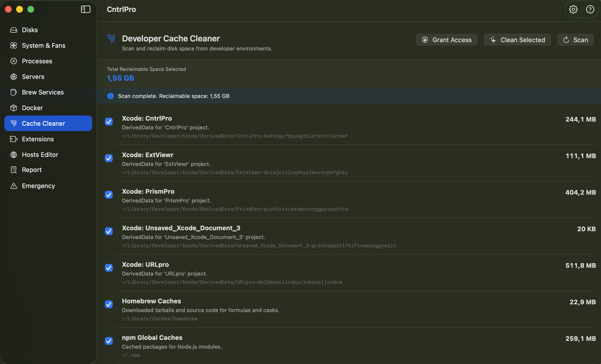Start a new Scan
The width and height of the screenshot is (601, 364).
575,40
